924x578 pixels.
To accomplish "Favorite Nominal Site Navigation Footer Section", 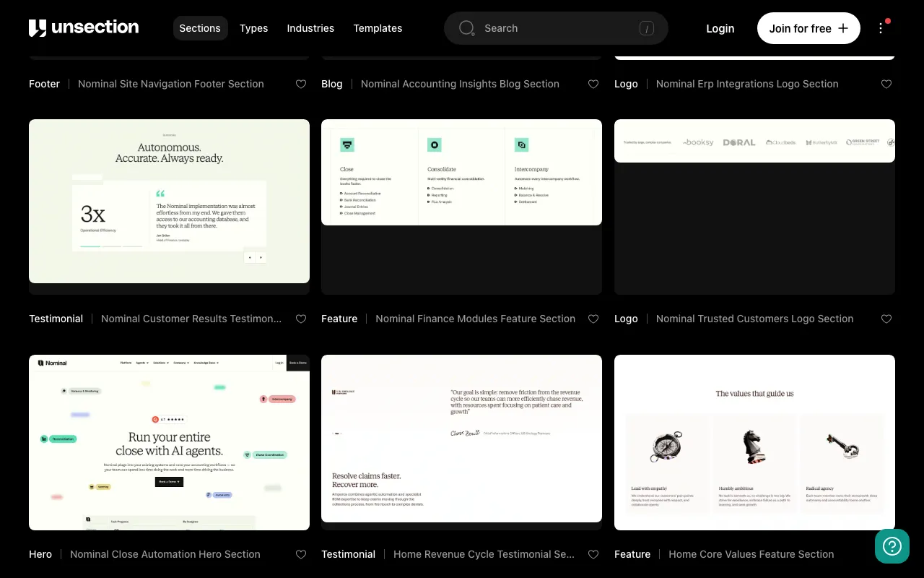I will click(301, 84).
